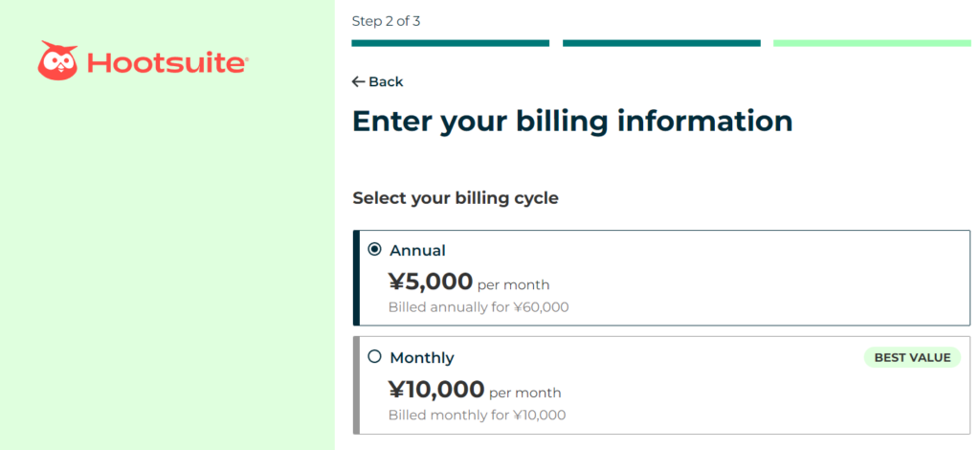Choose the Annual billing cycle card
This screenshot has height=450, width=980.
662,278
